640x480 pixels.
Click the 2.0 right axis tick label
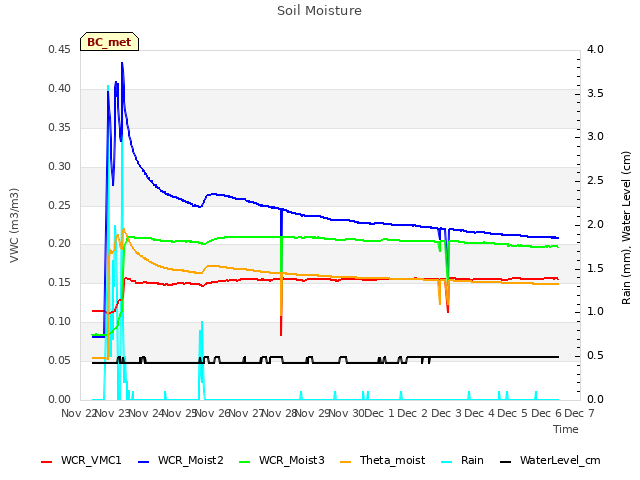click(x=595, y=224)
